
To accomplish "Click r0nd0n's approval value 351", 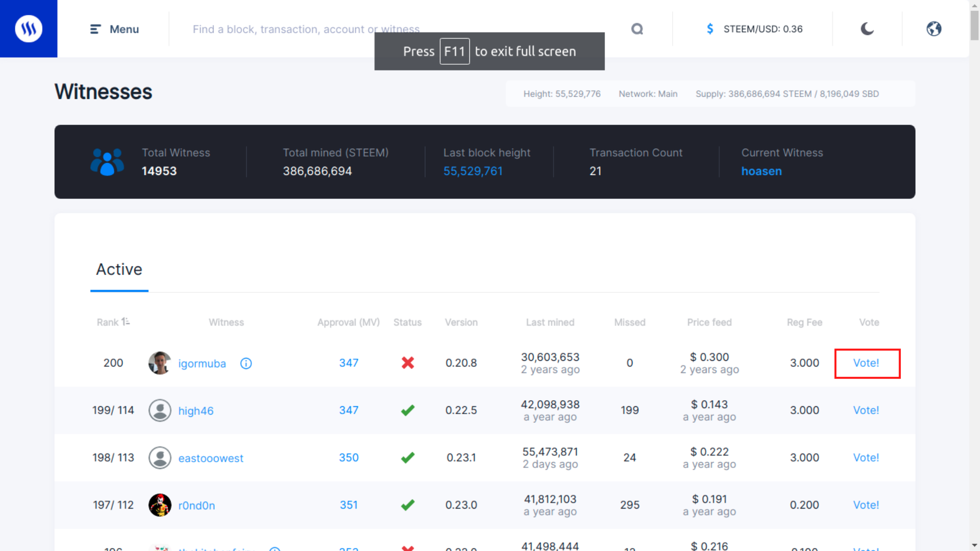I will pyautogui.click(x=349, y=505).
